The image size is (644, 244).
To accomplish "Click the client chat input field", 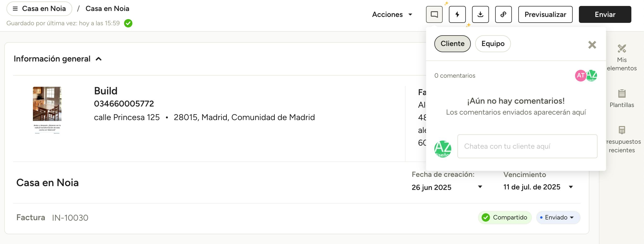I will 527,146.
